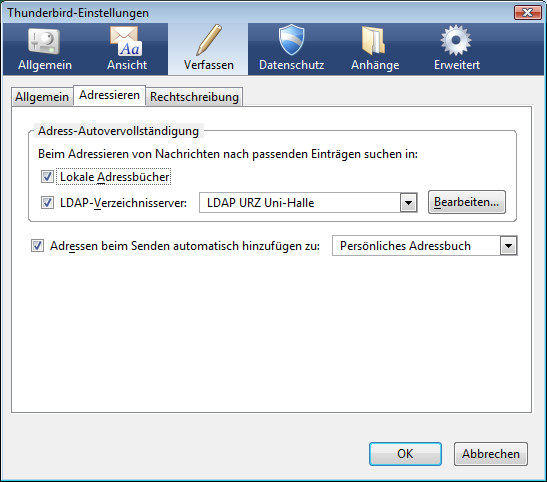Switch to the Allgemein sub-tab
Viewport: 547px width, 482px height.
coord(42,97)
